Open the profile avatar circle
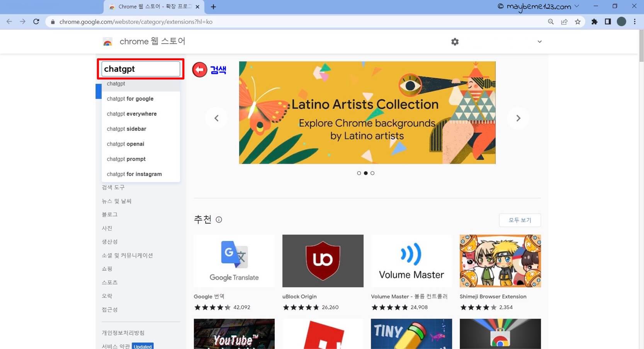 (x=621, y=22)
